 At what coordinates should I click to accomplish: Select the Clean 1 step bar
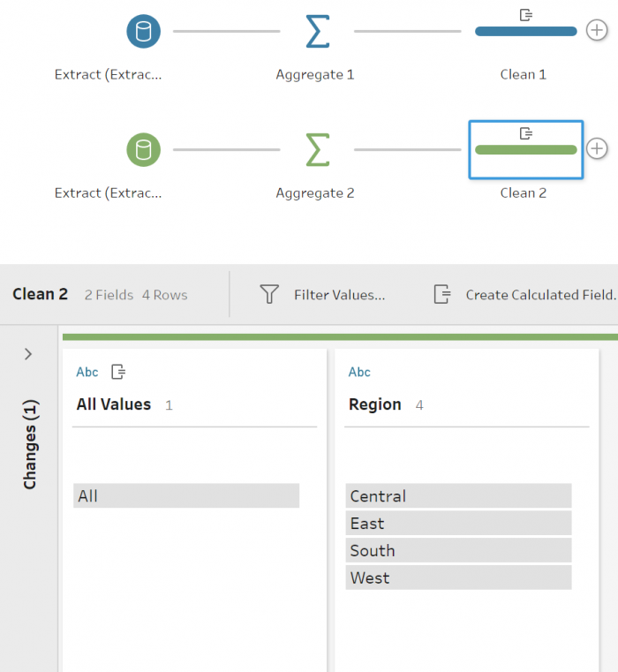coord(526,31)
